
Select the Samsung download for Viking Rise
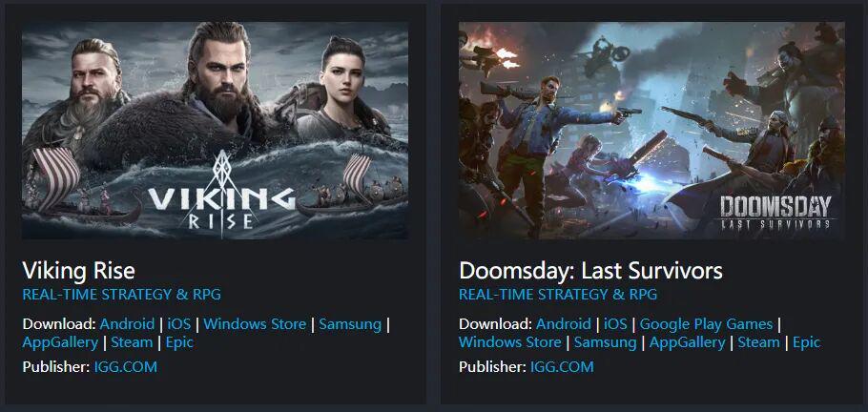[350, 324]
